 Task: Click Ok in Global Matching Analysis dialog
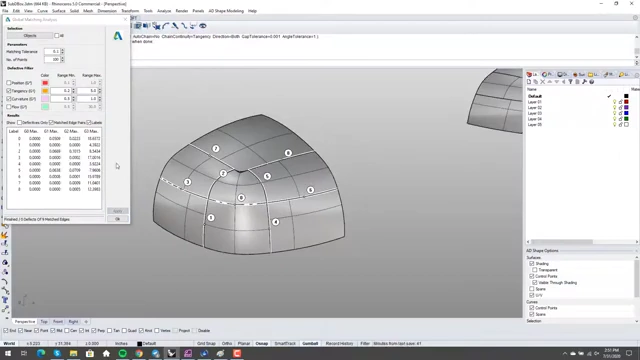118,219
